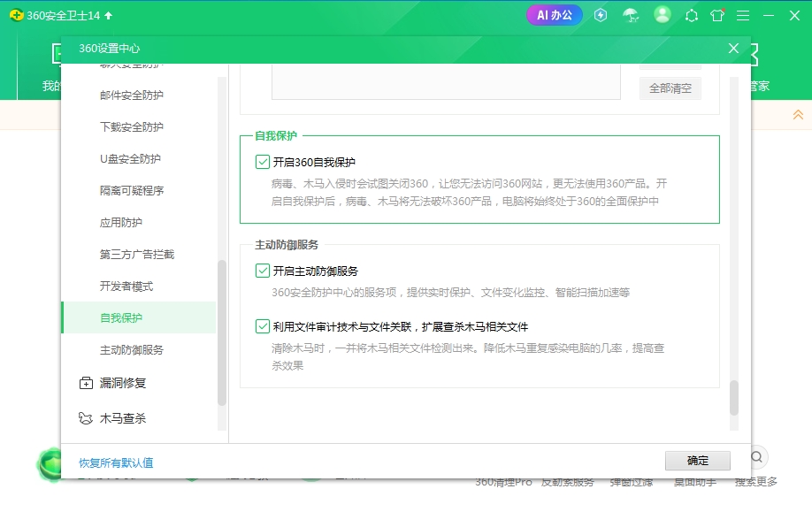Open 漏洞修复 settings category

click(x=123, y=383)
